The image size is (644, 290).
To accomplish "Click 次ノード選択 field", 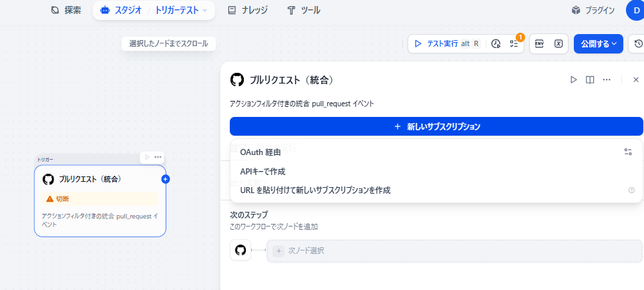I will (x=454, y=251).
